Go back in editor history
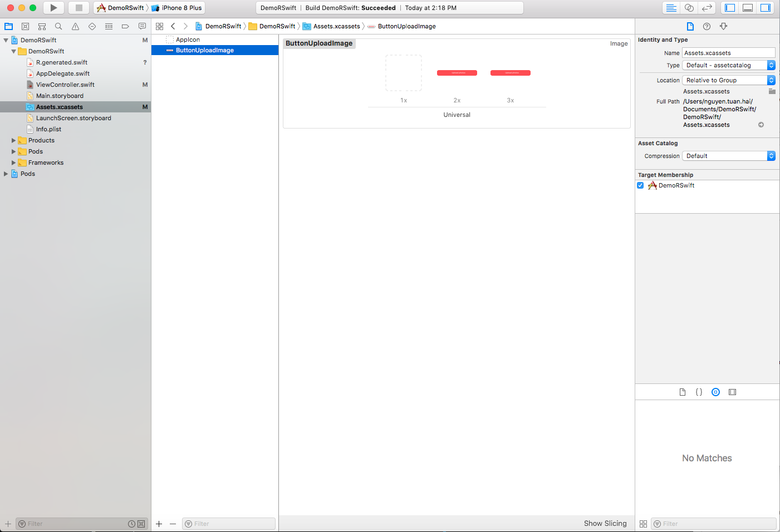The image size is (780, 532). coord(173,26)
